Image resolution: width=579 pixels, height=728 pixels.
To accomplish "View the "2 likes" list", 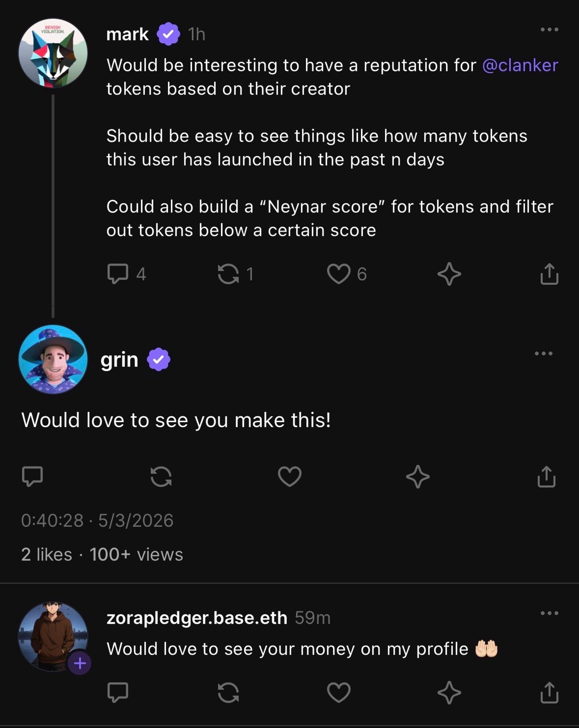I will (47, 554).
